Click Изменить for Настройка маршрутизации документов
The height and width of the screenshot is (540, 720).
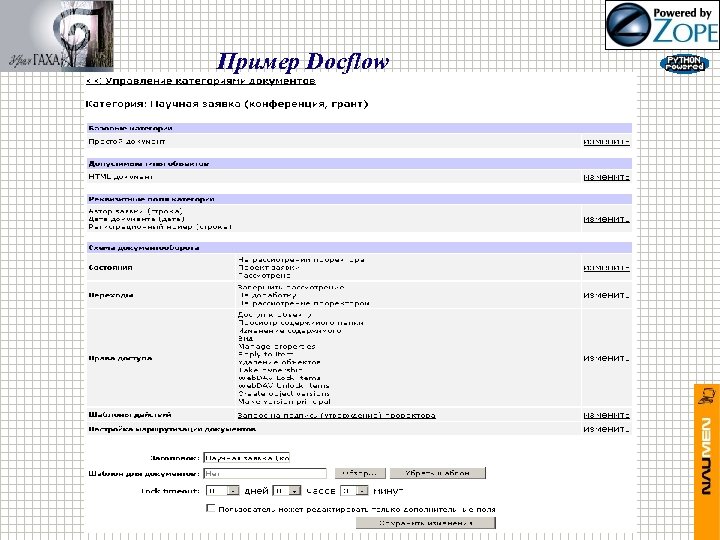pyautogui.click(x=606, y=429)
